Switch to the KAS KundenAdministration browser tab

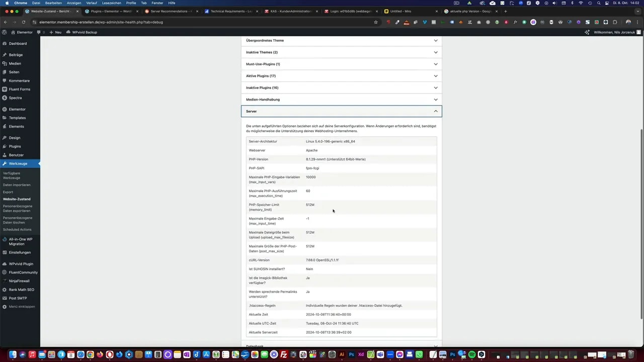[x=289, y=11]
